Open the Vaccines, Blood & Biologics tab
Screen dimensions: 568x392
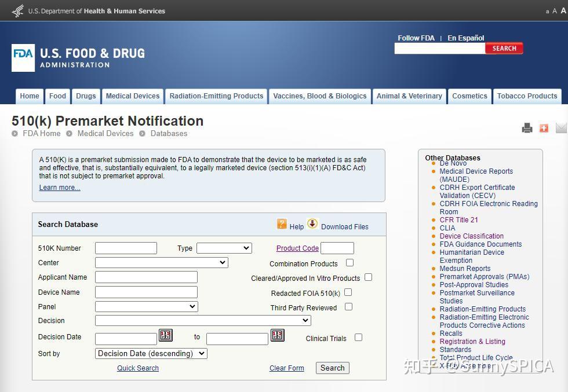coord(320,96)
